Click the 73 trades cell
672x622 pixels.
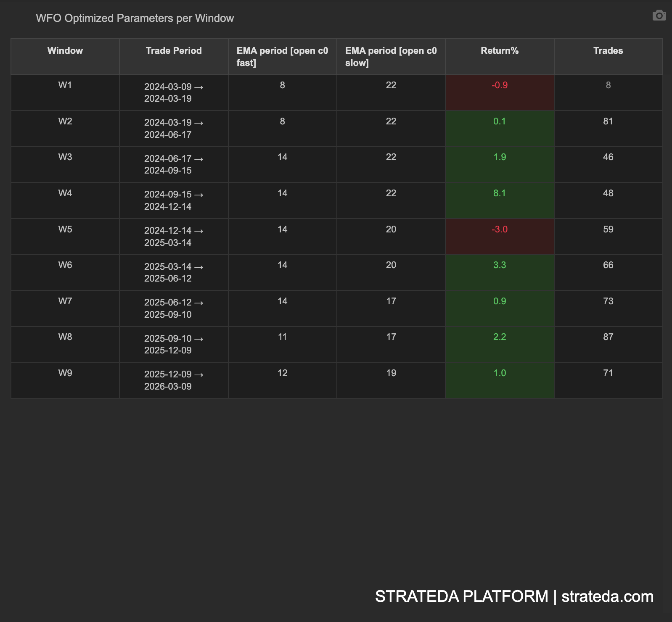(x=608, y=308)
